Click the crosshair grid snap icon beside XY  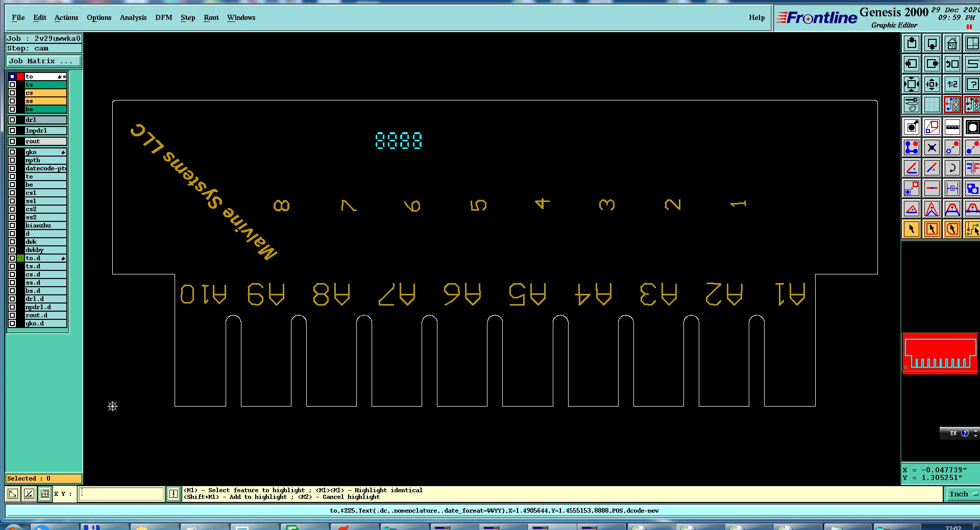pyautogui.click(x=45, y=494)
